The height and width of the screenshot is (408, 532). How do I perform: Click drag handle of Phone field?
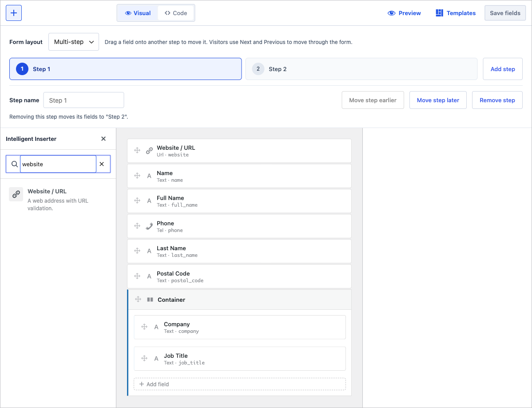pyautogui.click(x=137, y=226)
